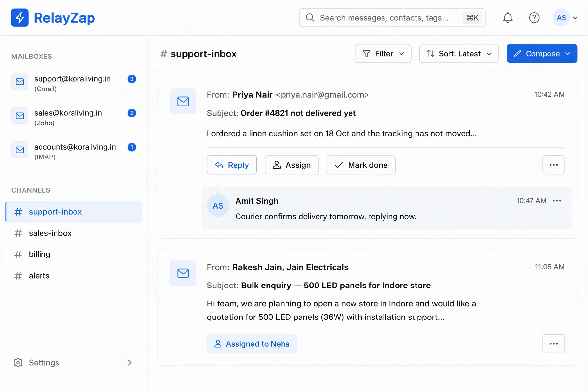Image resolution: width=588 pixels, height=392 pixels.
Task: Open the Sort: Latest dropdown
Action: pos(459,54)
